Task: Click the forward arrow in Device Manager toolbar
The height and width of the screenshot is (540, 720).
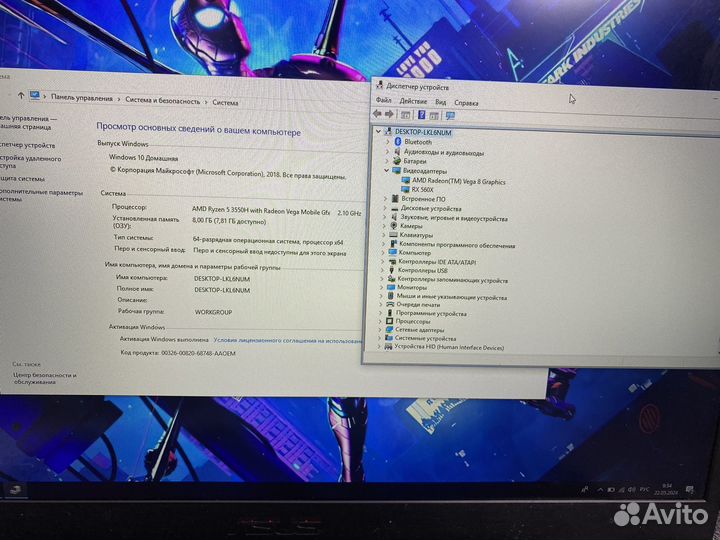Action: click(389, 114)
